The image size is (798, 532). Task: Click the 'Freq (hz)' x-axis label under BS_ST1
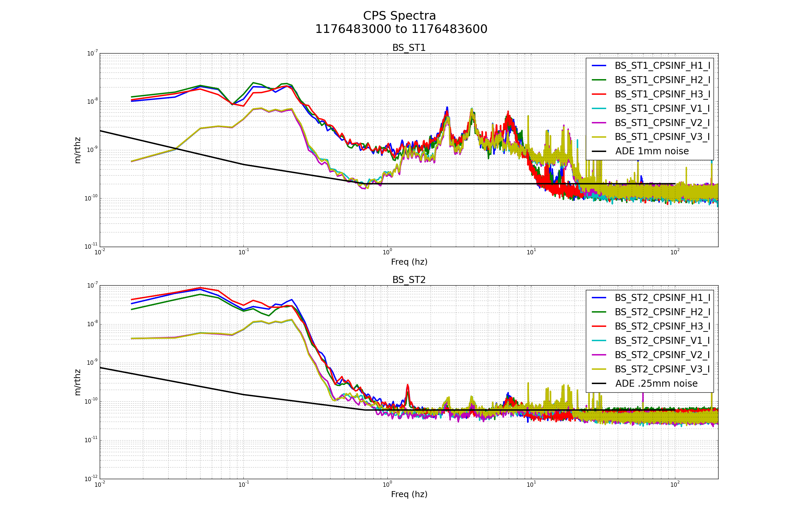point(409,262)
